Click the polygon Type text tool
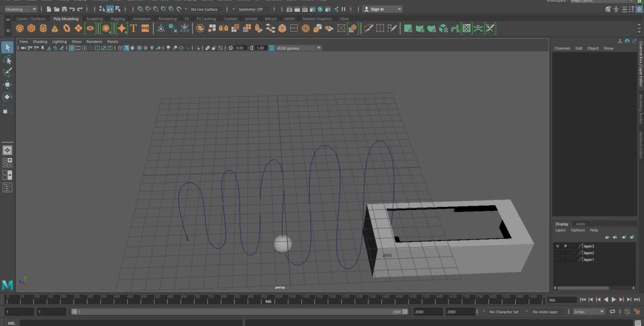 coord(133,28)
